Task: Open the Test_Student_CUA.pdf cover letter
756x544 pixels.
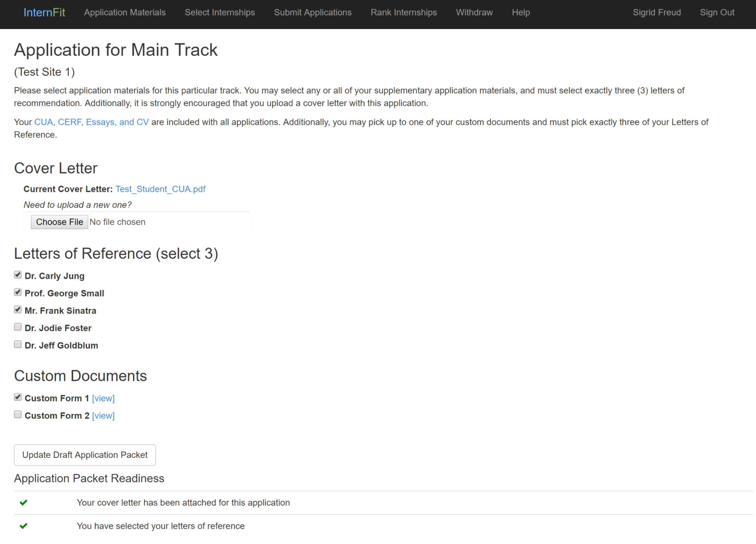Action: coord(160,189)
